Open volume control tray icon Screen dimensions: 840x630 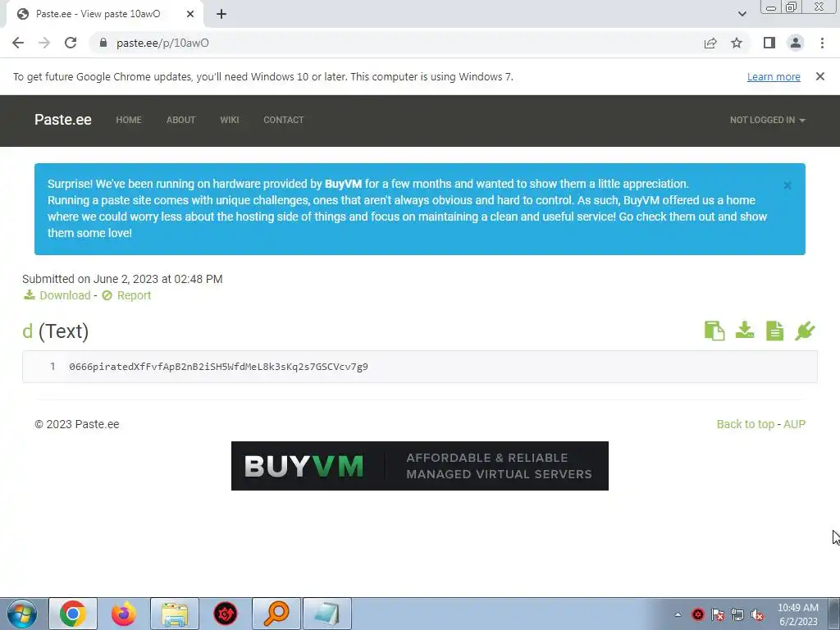[757, 614]
